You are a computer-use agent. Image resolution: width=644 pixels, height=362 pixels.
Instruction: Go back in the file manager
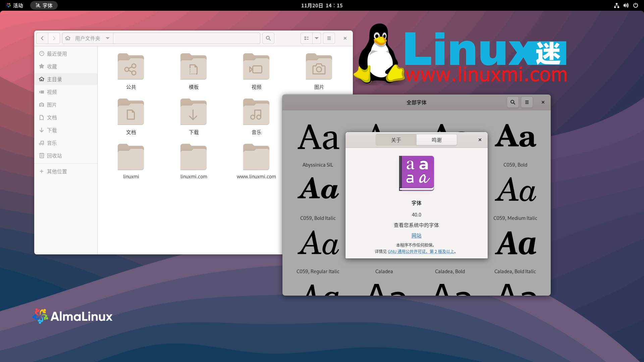[x=42, y=38]
